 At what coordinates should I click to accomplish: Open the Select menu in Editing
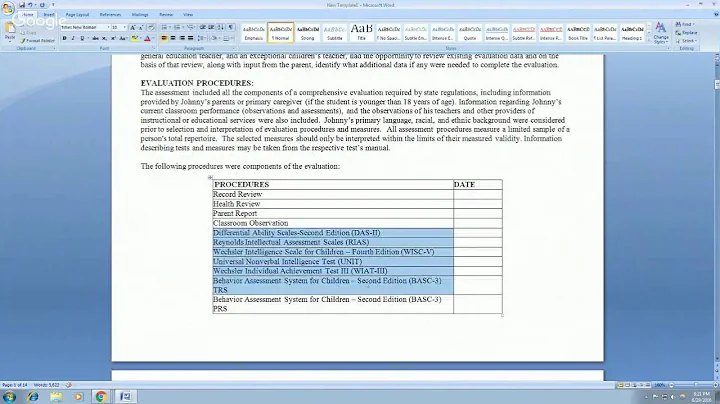(x=686, y=41)
